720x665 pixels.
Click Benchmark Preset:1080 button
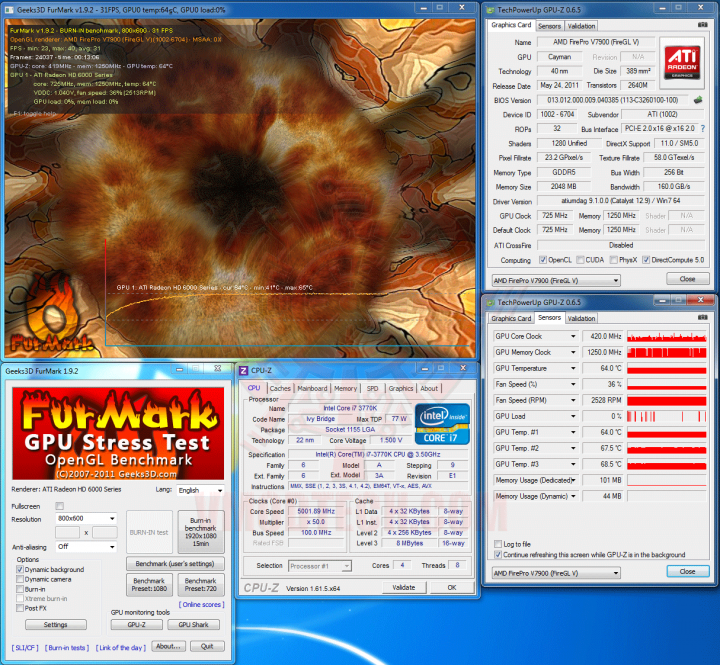[x=149, y=585]
